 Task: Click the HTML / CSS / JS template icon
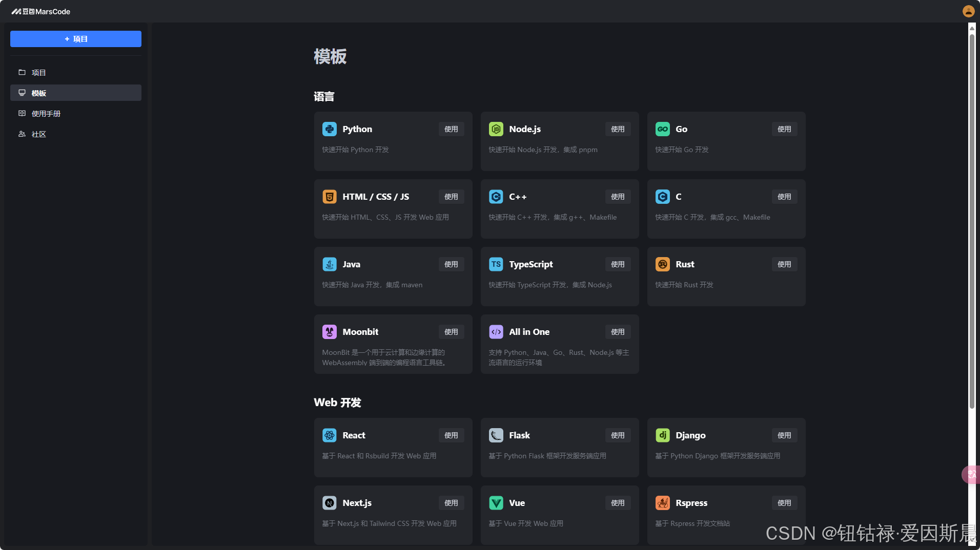[330, 197]
